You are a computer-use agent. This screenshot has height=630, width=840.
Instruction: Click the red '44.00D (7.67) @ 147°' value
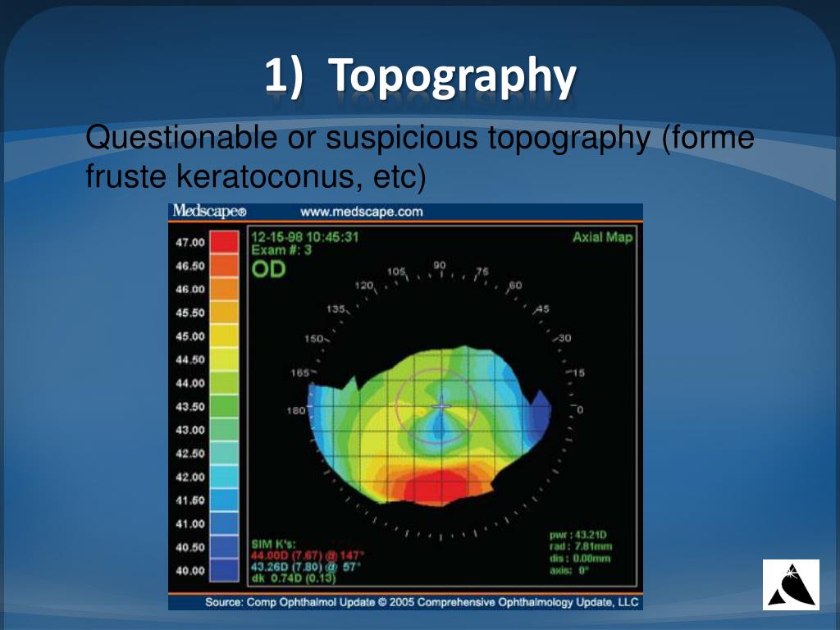pos(308,555)
